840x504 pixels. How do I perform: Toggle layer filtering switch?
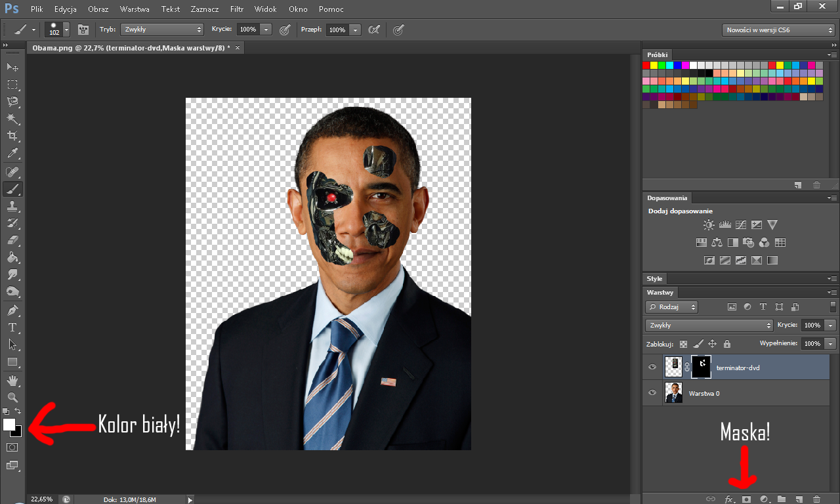pyautogui.click(x=833, y=306)
